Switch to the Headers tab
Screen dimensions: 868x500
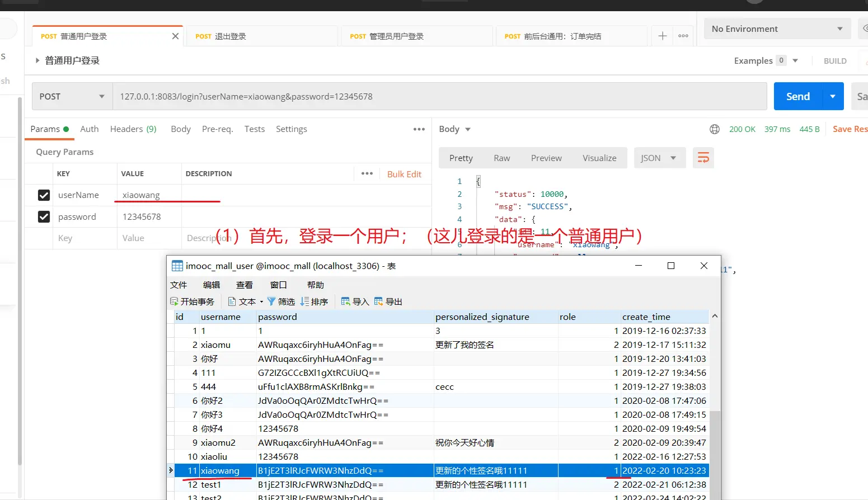(x=133, y=129)
